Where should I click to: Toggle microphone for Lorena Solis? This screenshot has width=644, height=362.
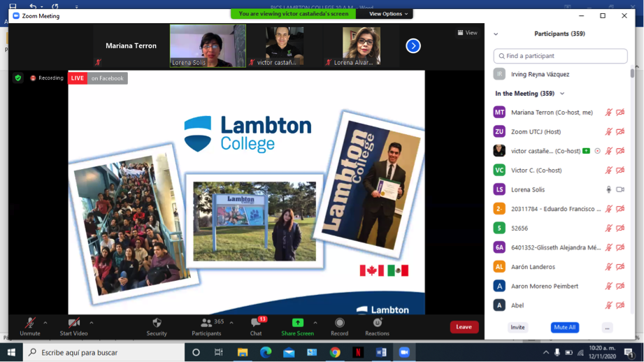(x=608, y=189)
